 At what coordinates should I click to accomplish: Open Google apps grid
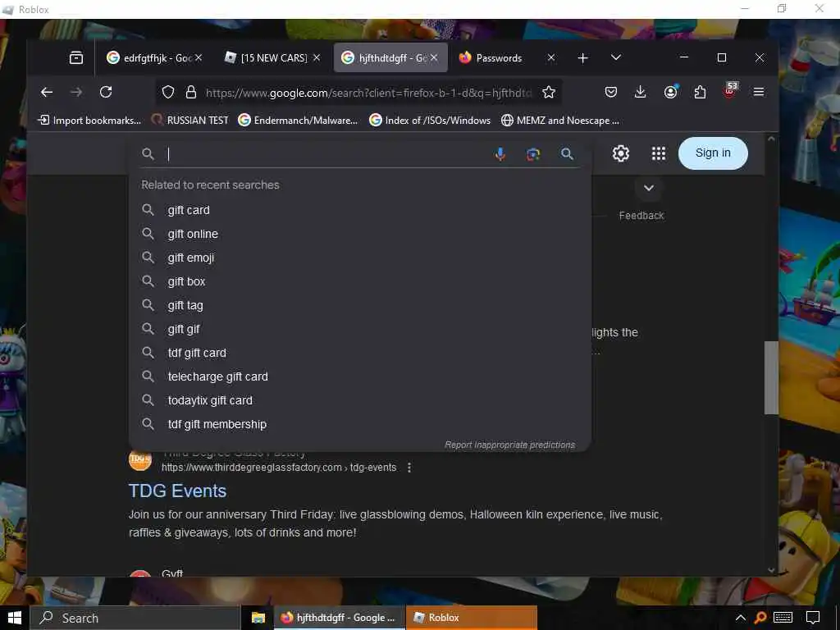pos(659,153)
